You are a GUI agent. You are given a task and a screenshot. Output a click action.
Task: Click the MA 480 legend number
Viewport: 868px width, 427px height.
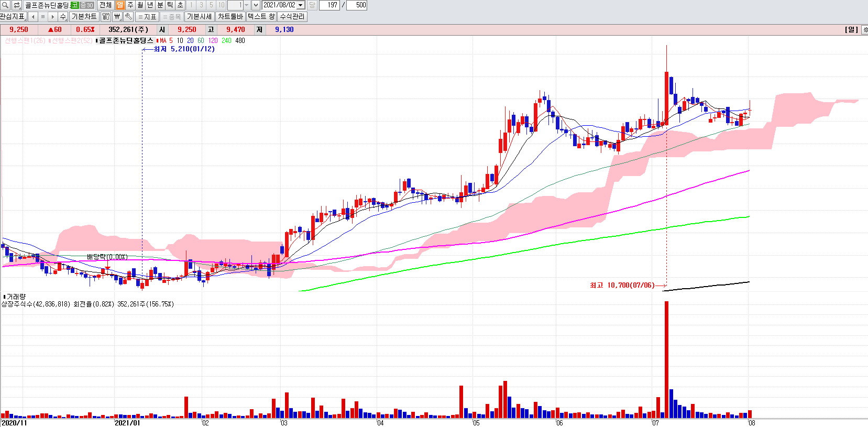point(240,40)
